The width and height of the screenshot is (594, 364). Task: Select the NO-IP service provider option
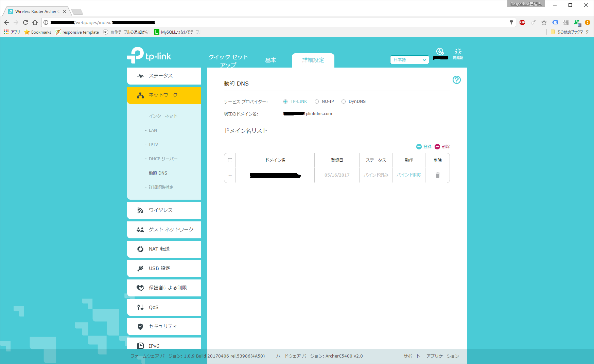[x=317, y=102]
